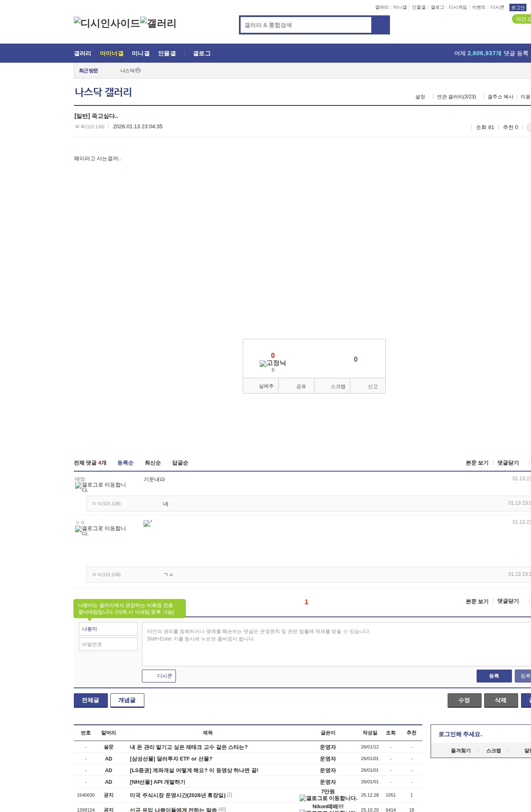
Task: Open the 디시콘 picker in comment form
Action: (x=159, y=676)
